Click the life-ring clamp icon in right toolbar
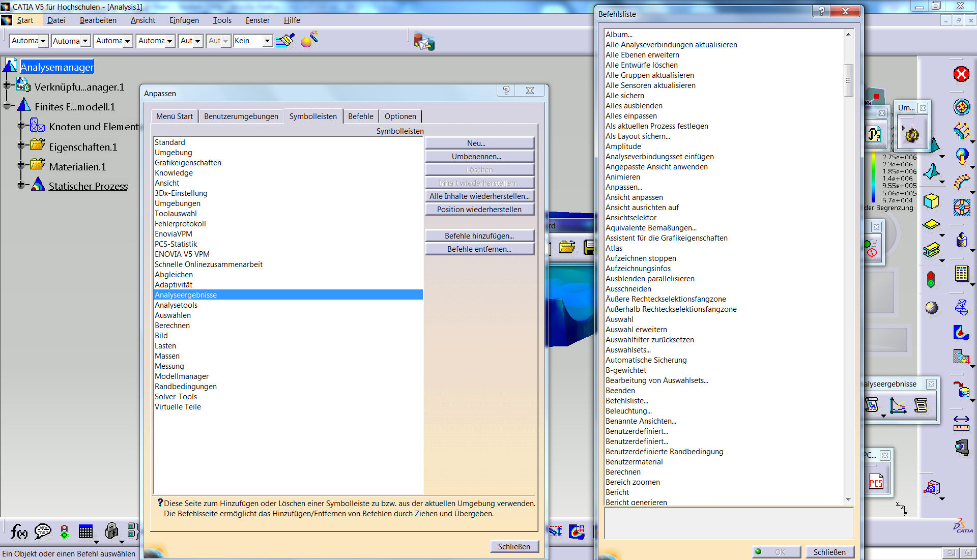 coord(961,207)
